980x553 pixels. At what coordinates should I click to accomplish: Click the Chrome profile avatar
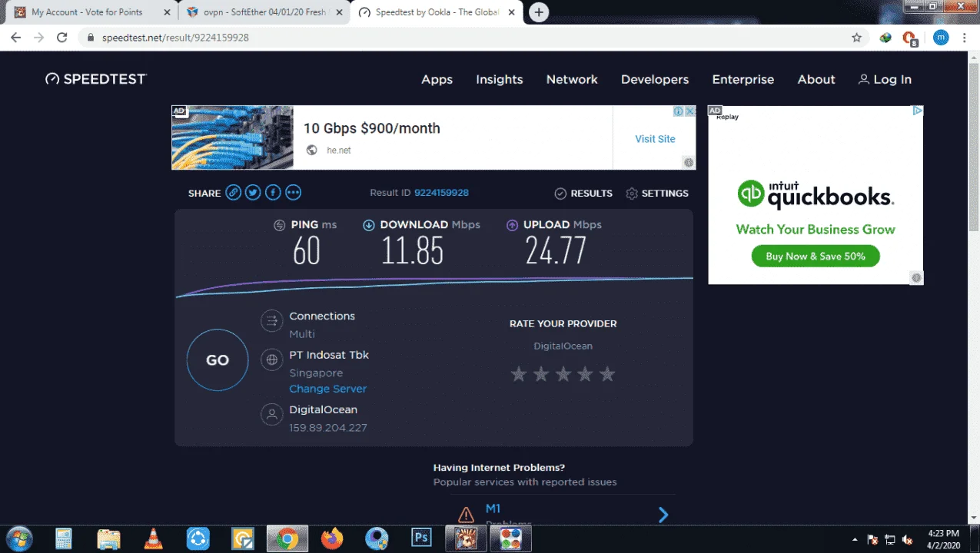940,37
